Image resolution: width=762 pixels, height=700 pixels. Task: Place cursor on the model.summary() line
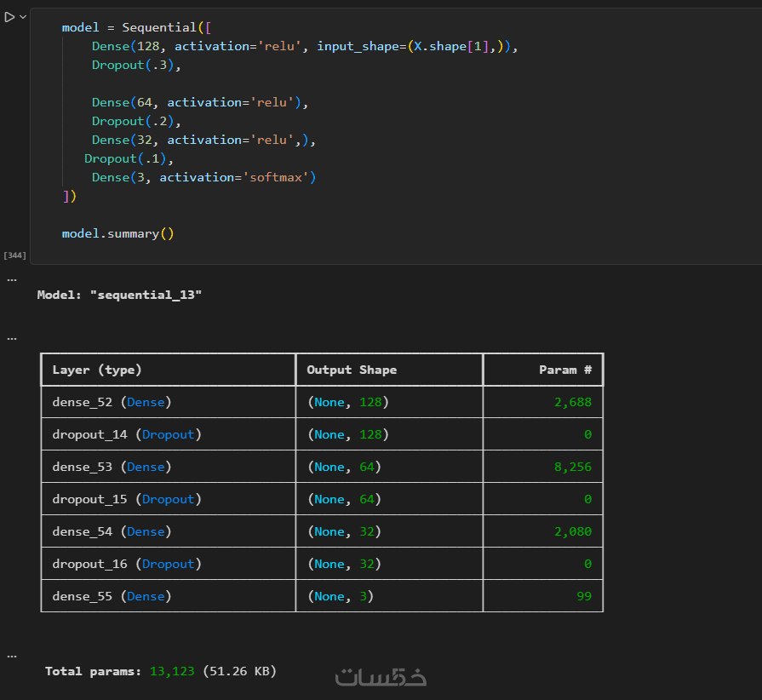(117, 234)
